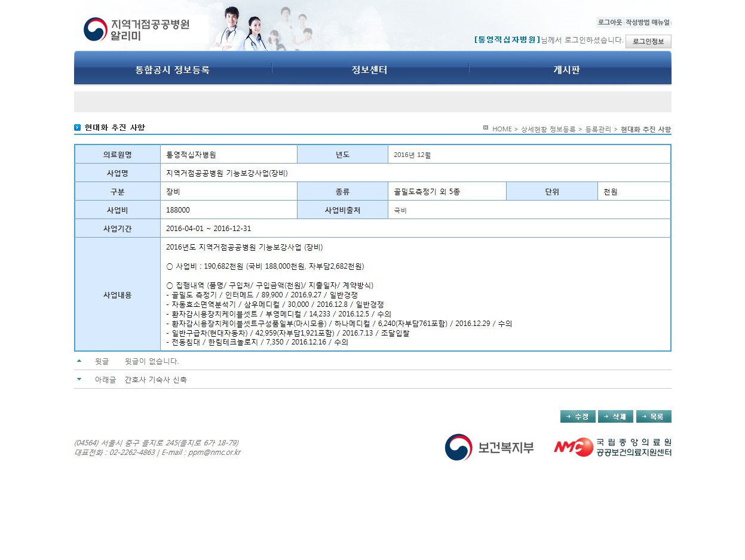Click the 로그아웃 link

coord(609,22)
